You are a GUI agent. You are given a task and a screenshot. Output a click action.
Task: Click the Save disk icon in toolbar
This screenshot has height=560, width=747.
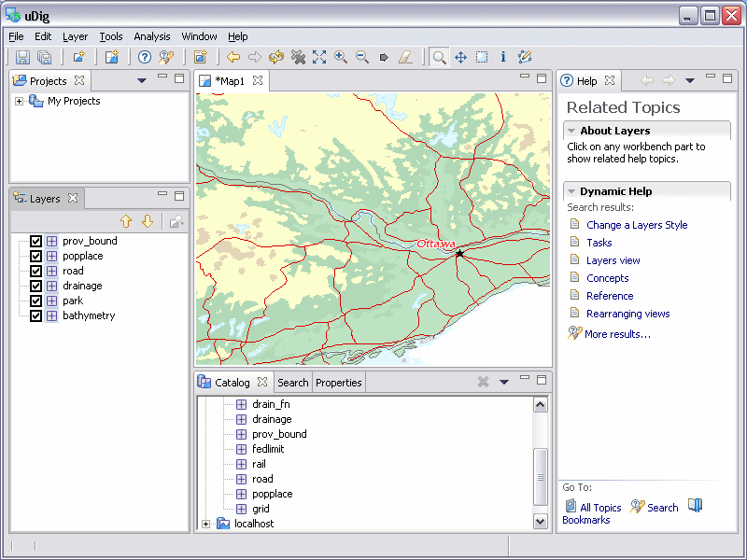23,57
